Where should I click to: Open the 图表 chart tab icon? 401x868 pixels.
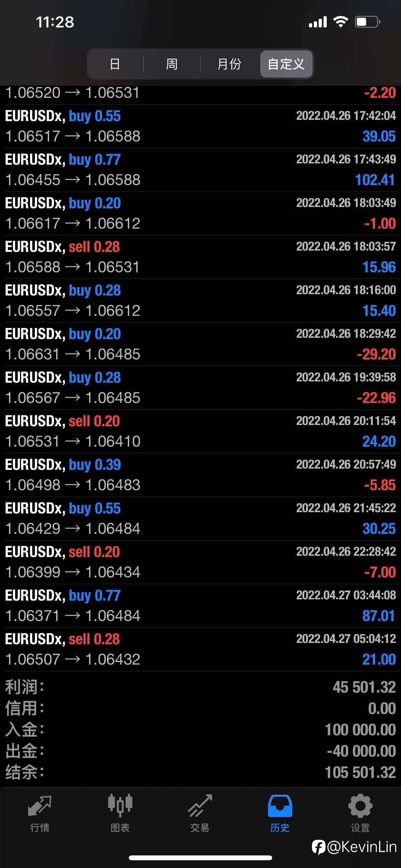[x=120, y=806]
